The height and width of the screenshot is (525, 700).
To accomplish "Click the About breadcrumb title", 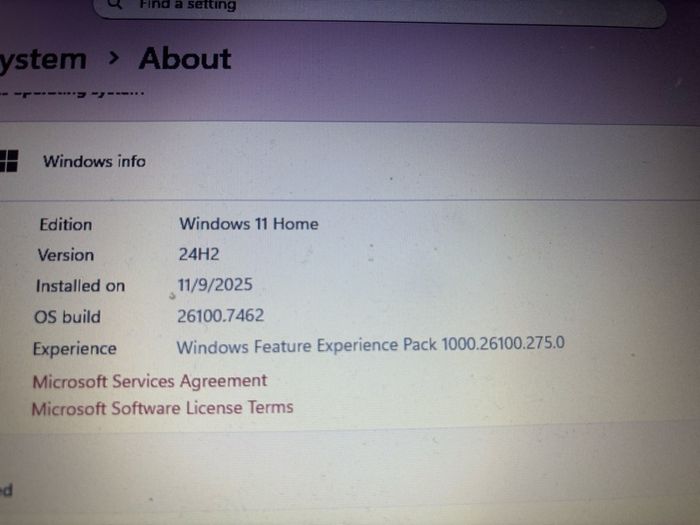I will click(185, 59).
